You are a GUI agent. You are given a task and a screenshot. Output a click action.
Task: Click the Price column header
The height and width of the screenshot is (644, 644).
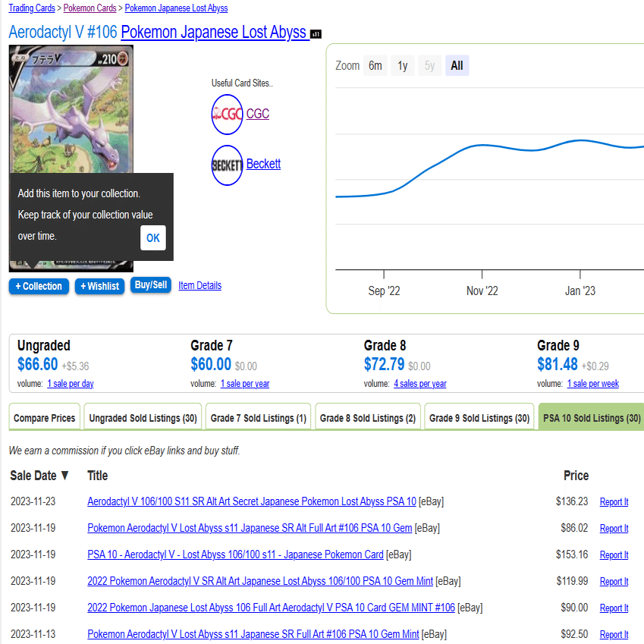(x=576, y=476)
